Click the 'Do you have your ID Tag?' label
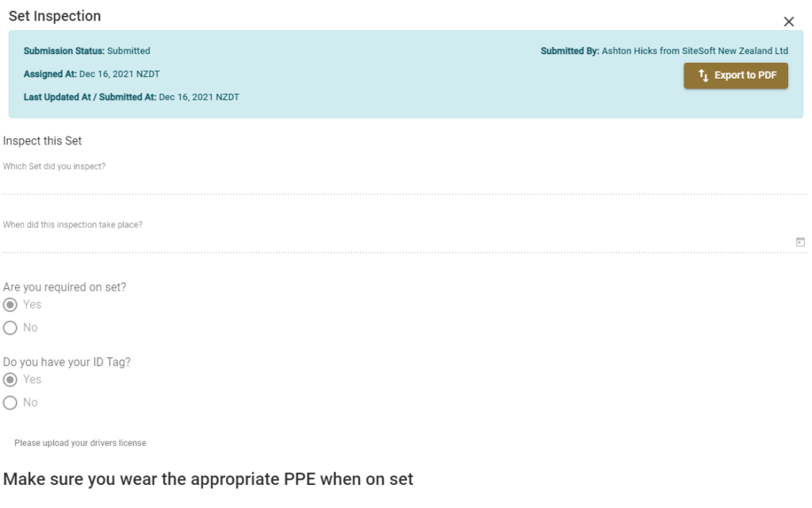 coord(67,362)
